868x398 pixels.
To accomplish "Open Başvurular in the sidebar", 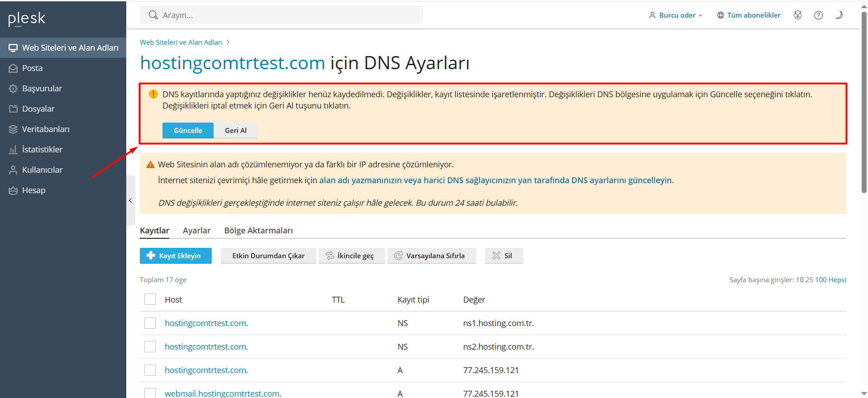I will tap(63, 89).
